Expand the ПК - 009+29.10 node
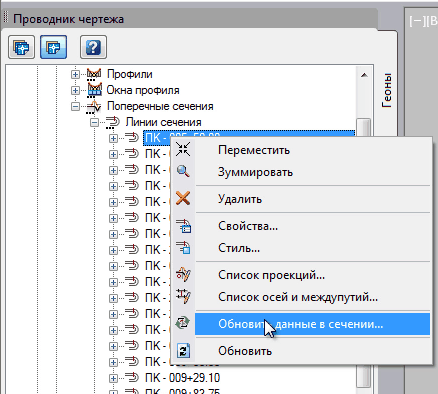This screenshot has width=438, height=394. (113, 378)
